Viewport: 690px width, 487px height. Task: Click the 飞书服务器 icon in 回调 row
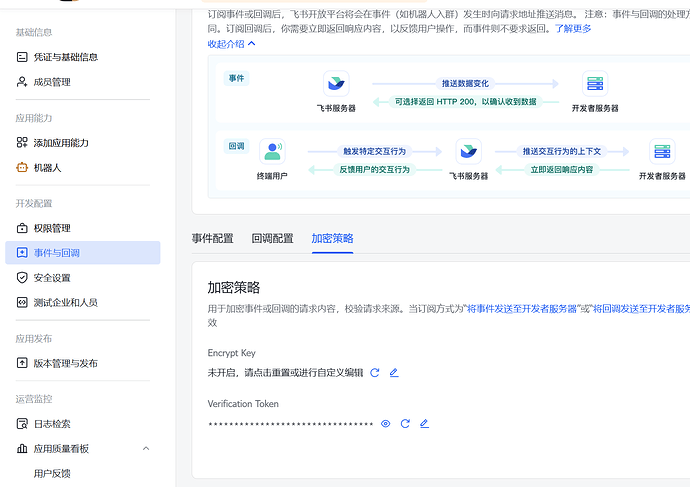coord(468,151)
